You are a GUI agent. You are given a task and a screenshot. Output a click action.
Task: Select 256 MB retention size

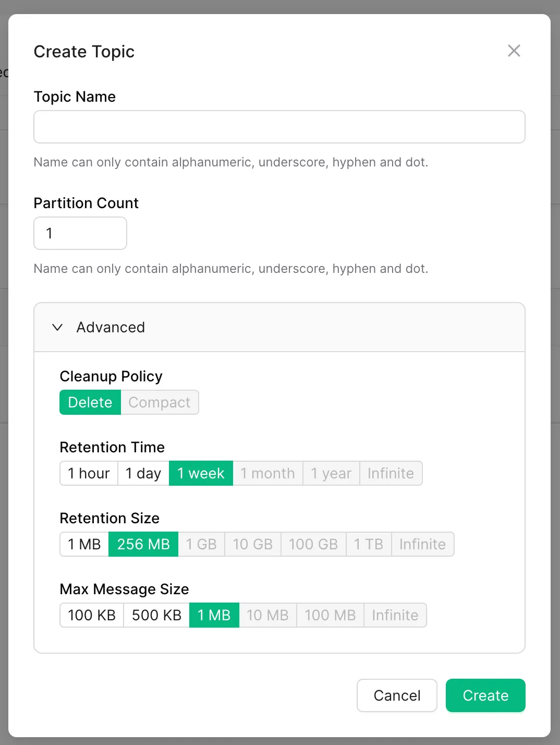(x=143, y=544)
